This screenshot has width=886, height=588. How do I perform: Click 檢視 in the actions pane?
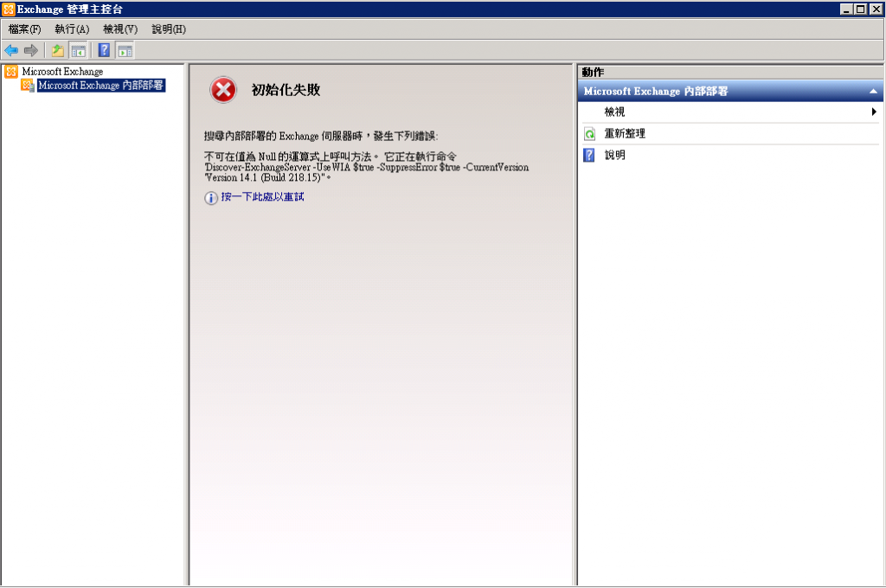pos(615,112)
